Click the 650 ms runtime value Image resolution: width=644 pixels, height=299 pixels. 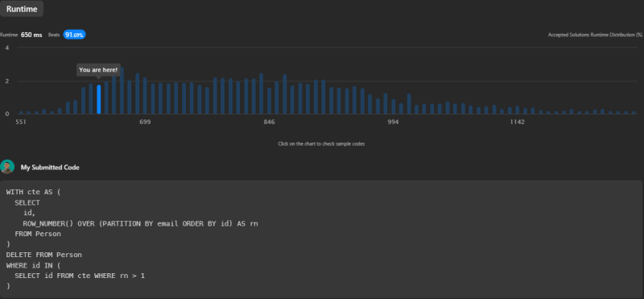point(31,35)
